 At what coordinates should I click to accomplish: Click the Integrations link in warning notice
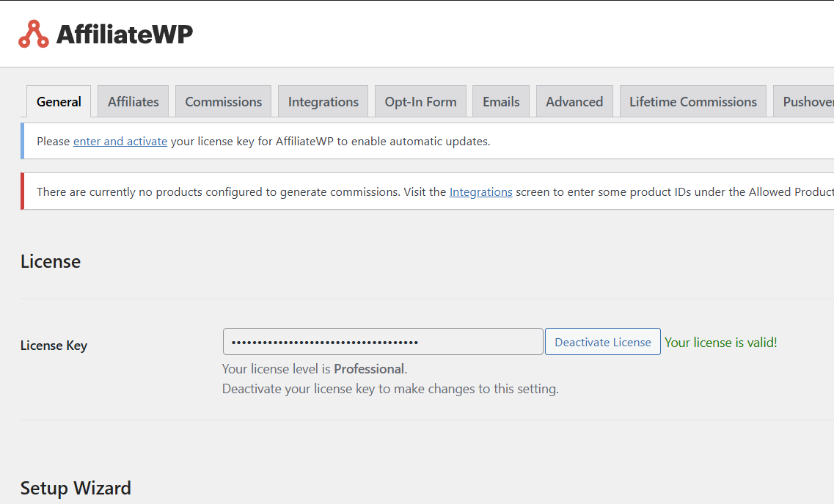(481, 191)
